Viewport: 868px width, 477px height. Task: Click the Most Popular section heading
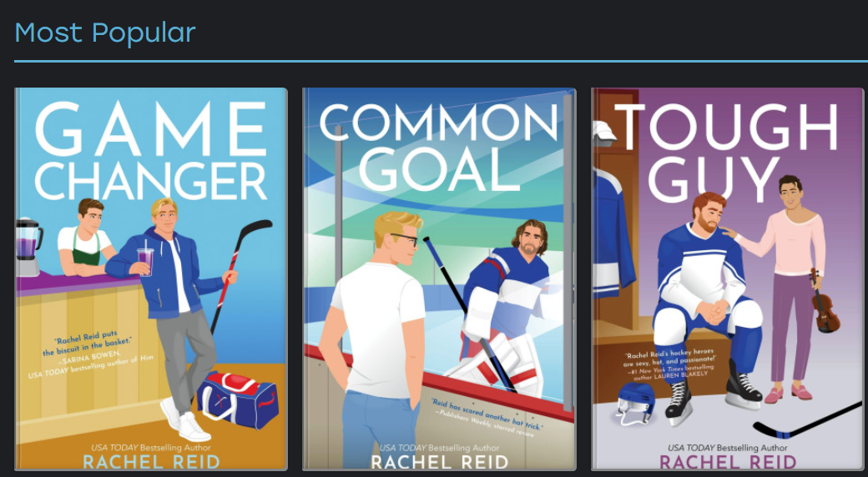point(105,33)
